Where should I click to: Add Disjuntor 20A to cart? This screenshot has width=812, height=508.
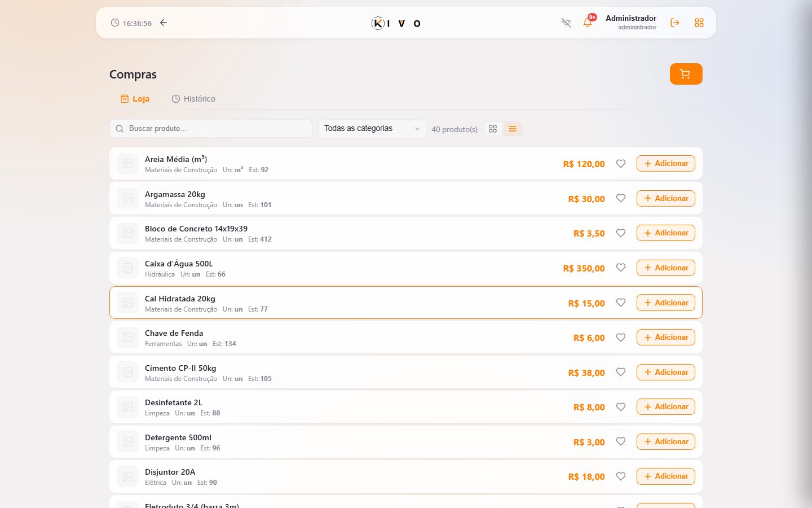[666, 476]
